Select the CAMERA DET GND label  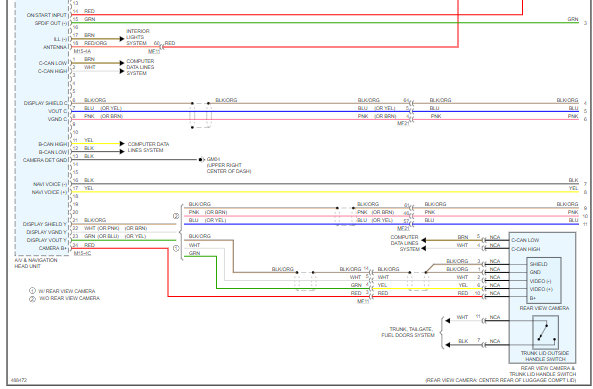[45, 160]
